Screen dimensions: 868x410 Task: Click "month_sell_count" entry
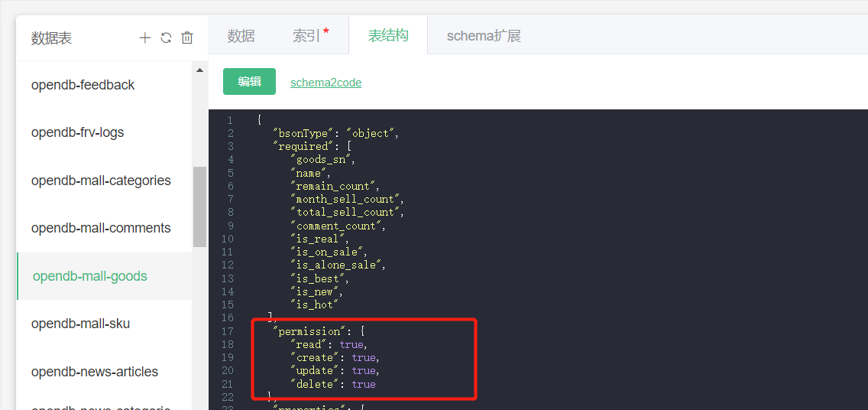345,200
